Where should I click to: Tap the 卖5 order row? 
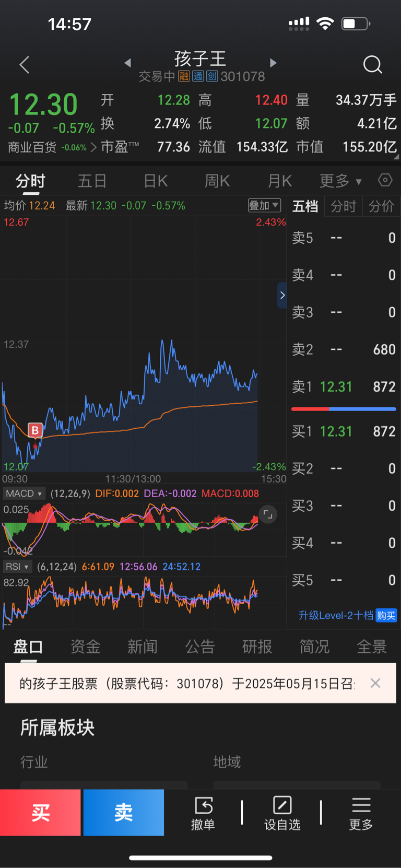[344, 238]
